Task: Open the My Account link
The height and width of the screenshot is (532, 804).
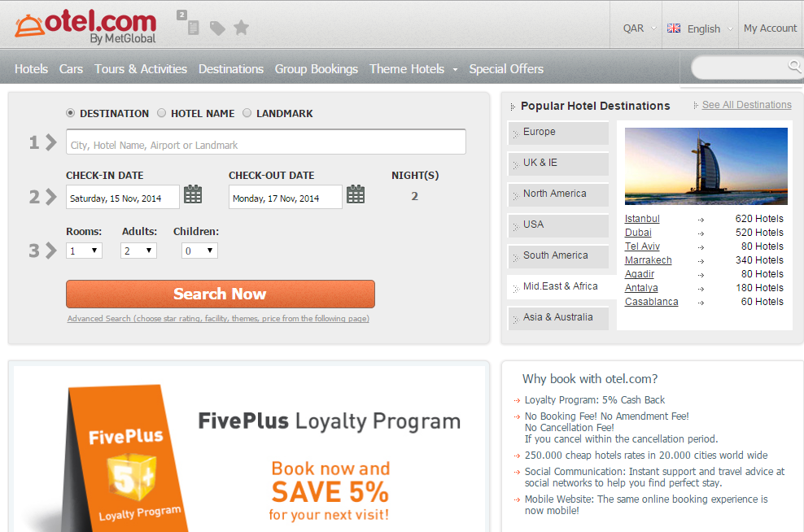Action: (x=770, y=28)
